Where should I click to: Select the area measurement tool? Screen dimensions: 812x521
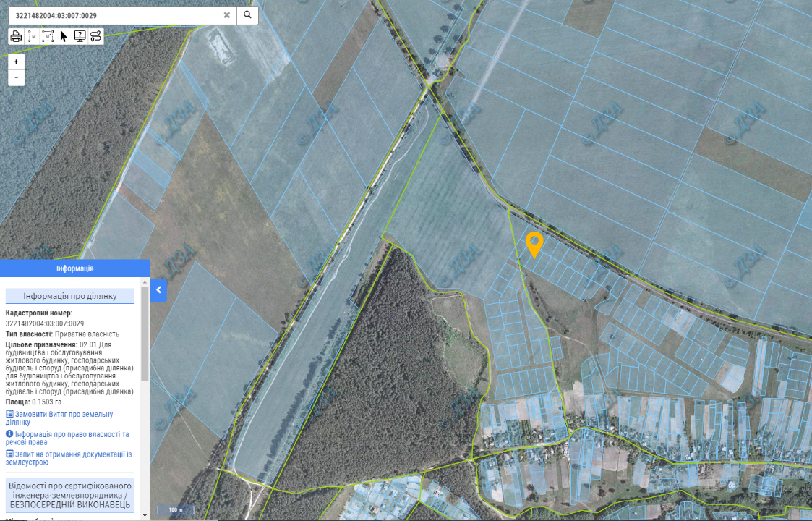click(x=48, y=36)
